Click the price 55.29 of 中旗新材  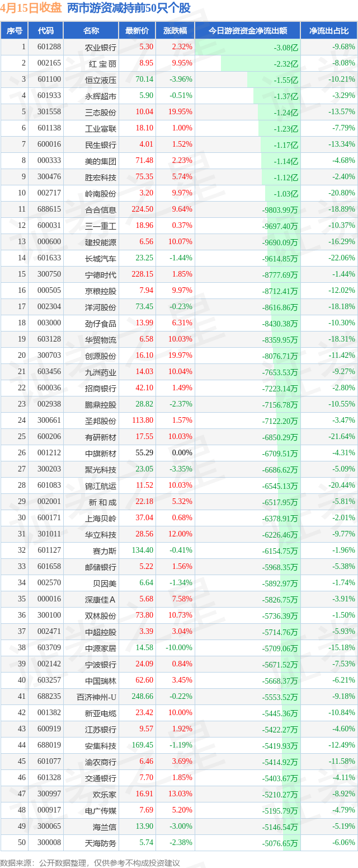point(144,453)
